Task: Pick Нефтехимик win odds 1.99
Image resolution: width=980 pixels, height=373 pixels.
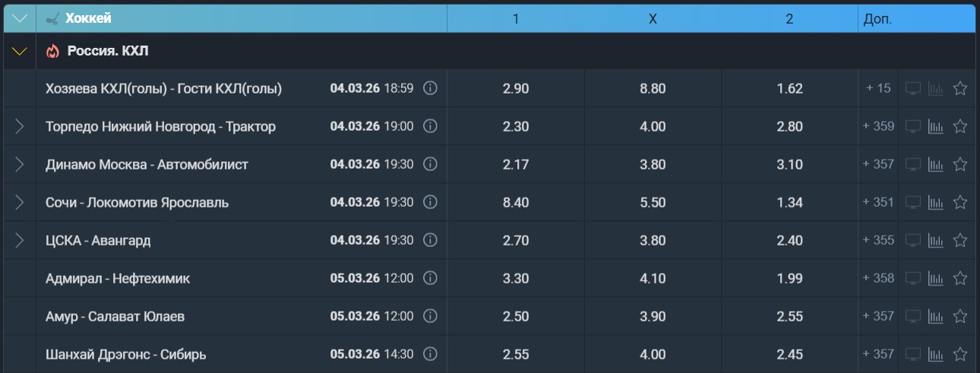Action: 789,278
